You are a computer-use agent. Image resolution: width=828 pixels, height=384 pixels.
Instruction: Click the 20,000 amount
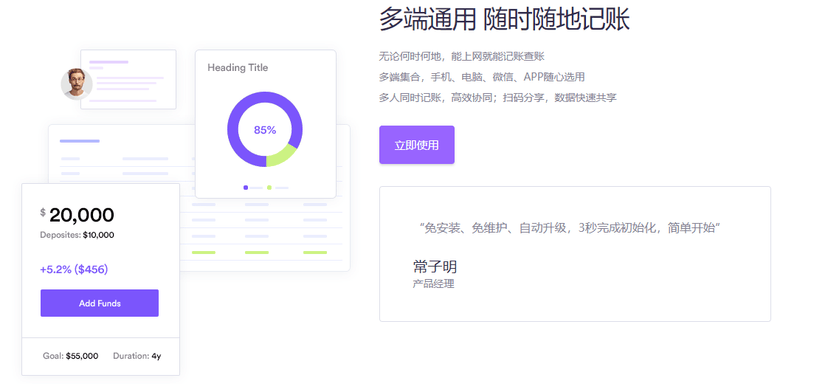[x=81, y=215]
